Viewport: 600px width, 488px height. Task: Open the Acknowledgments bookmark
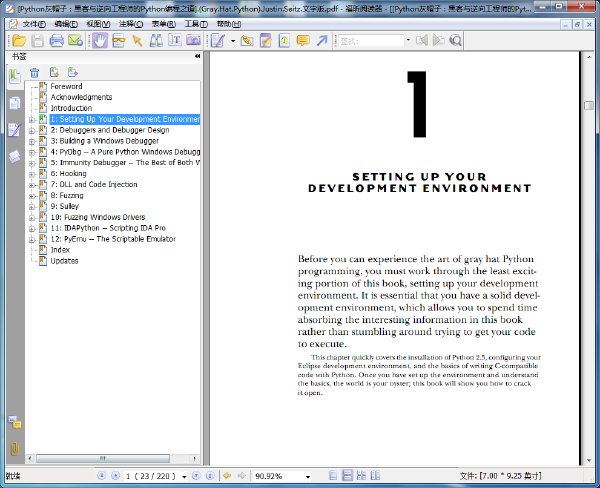tap(81, 97)
